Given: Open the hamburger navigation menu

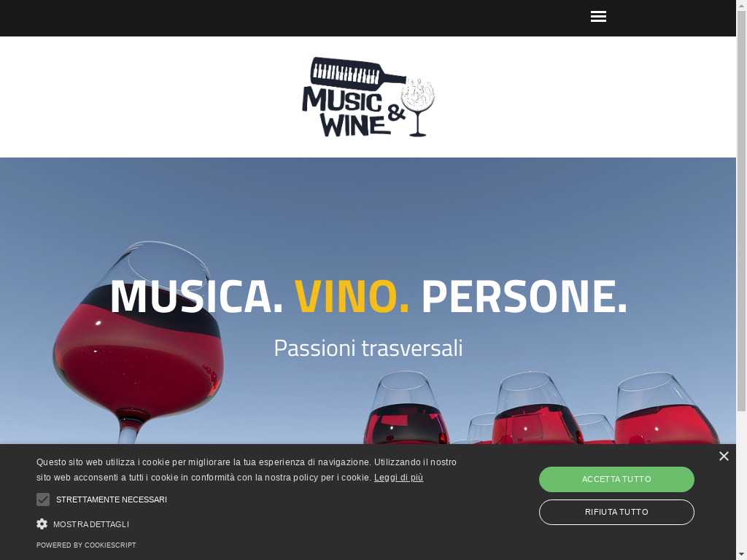Looking at the screenshot, I should [598, 17].
